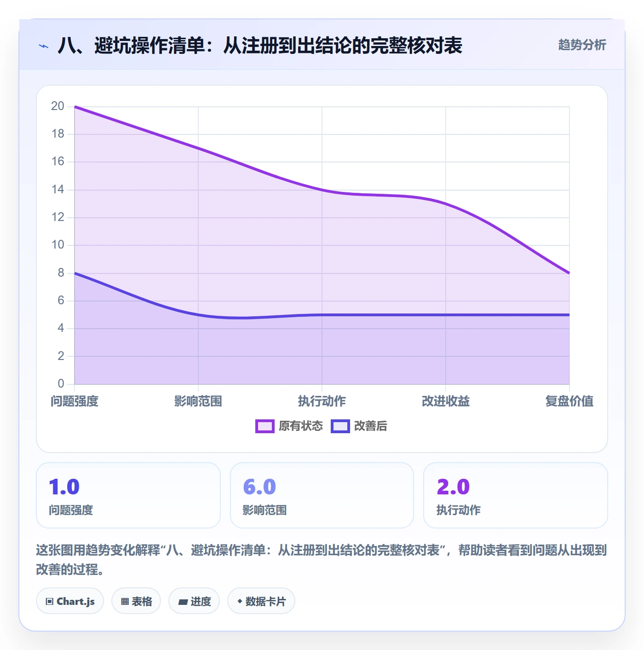
Task: Click the square icon in Chart.js chip
Action: click(50, 602)
